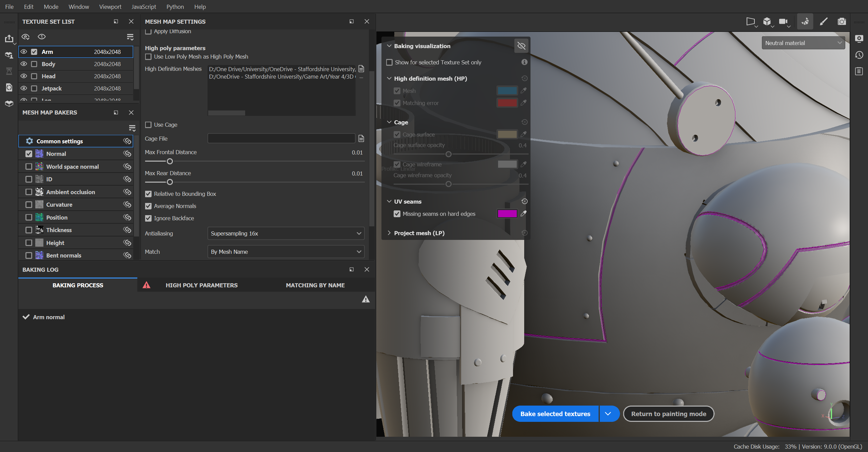Image resolution: width=868 pixels, height=452 pixels.
Task: Click the eyedropper next to Matching error
Action: point(524,103)
